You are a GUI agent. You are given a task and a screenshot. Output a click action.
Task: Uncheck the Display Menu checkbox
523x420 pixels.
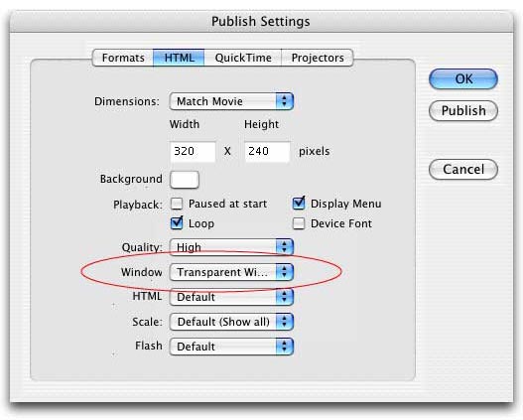299,204
